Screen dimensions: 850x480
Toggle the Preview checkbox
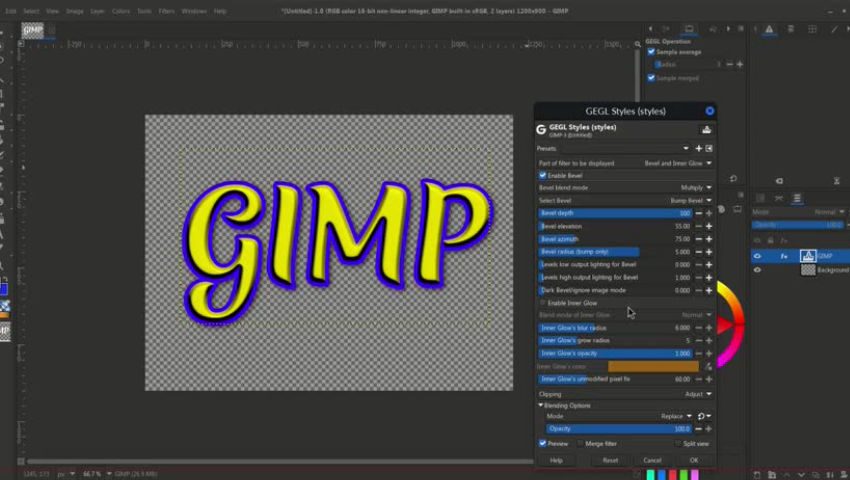pyautogui.click(x=543, y=443)
